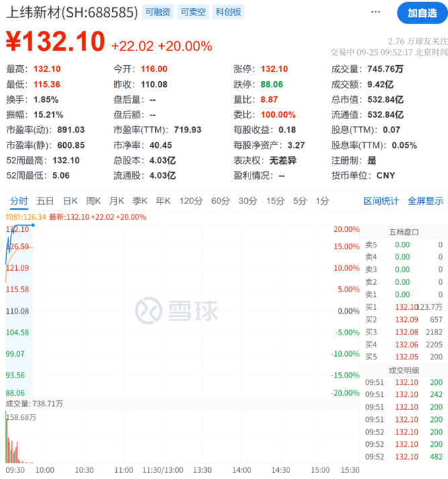Click the 全屏显示 link
Image resolution: width=448 pixels, height=479 pixels.
coord(425,201)
